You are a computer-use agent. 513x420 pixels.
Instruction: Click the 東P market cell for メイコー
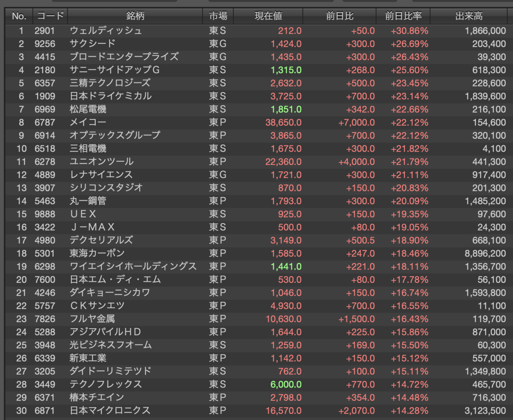[x=218, y=122]
